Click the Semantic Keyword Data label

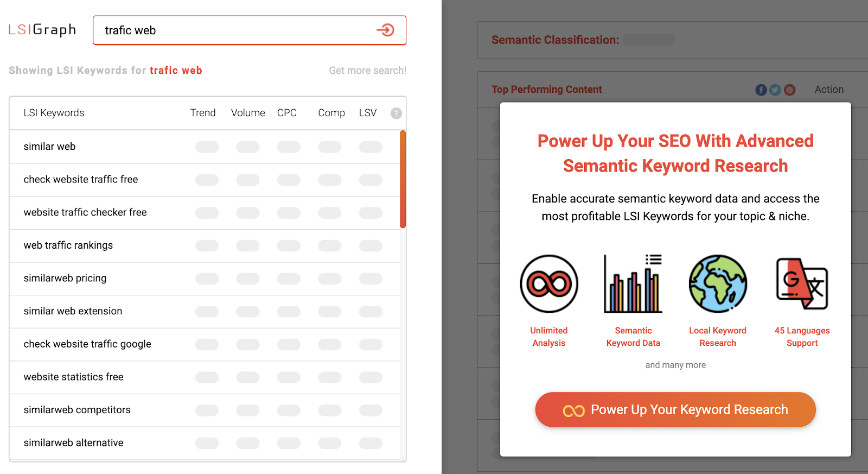633,337
